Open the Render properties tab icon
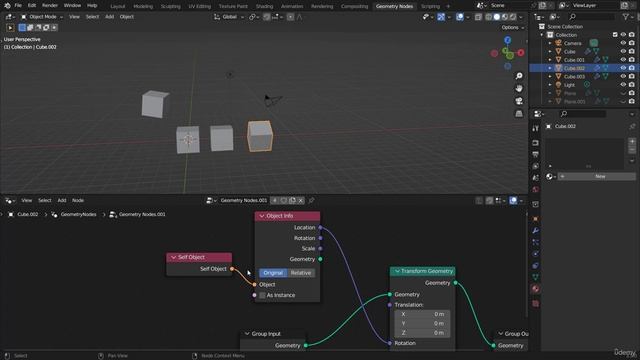Viewport: 640px width, 360px height. (536, 143)
